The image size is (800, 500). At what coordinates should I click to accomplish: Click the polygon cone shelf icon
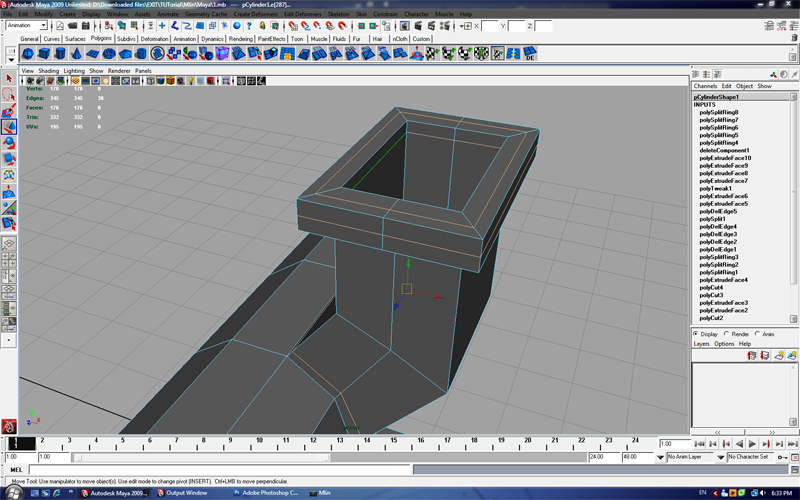click(x=79, y=54)
